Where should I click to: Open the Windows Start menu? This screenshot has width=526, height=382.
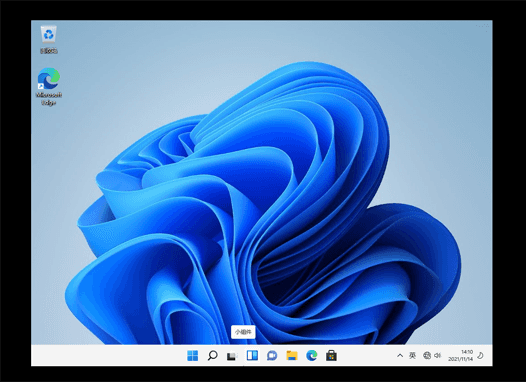[x=193, y=356]
